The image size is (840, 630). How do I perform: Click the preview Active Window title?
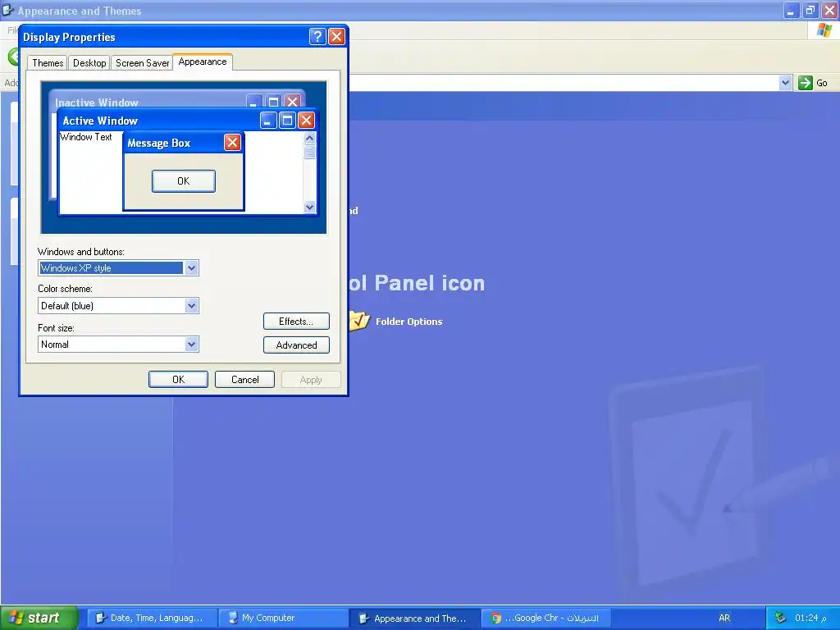(x=100, y=121)
